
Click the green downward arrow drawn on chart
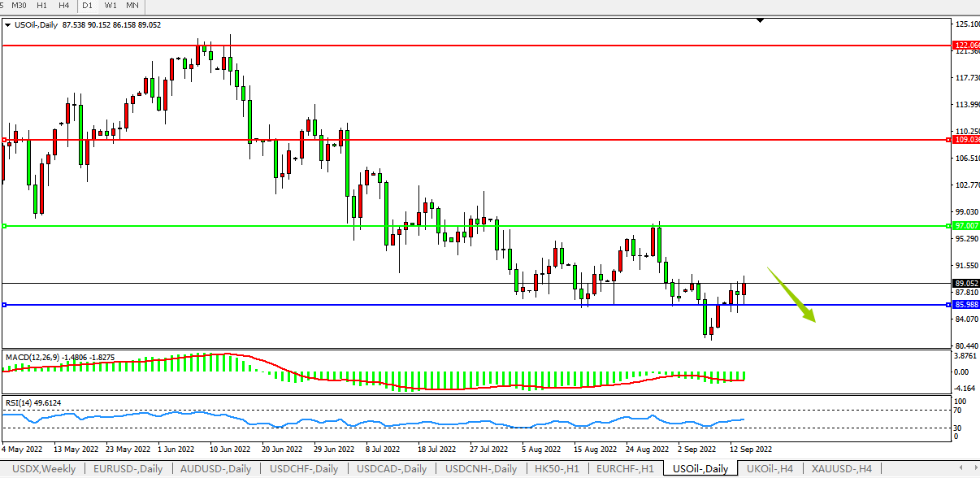click(x=792, y=294)
